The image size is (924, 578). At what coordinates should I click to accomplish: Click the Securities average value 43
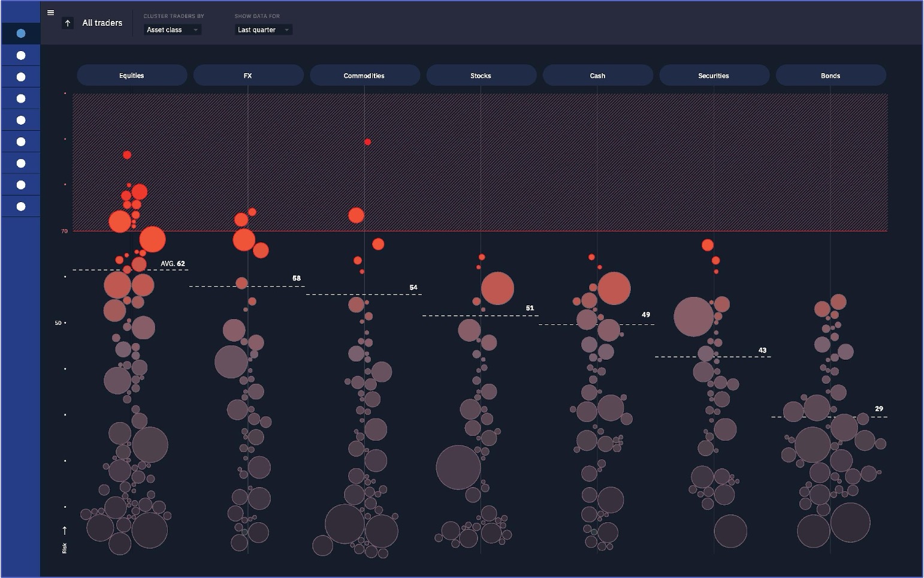coord(762,350)
